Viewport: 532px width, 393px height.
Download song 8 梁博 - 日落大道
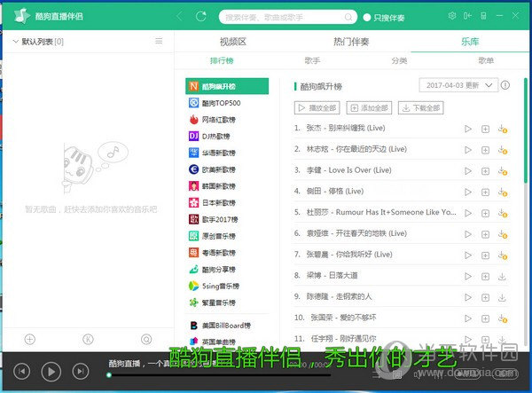pos(502,276)
